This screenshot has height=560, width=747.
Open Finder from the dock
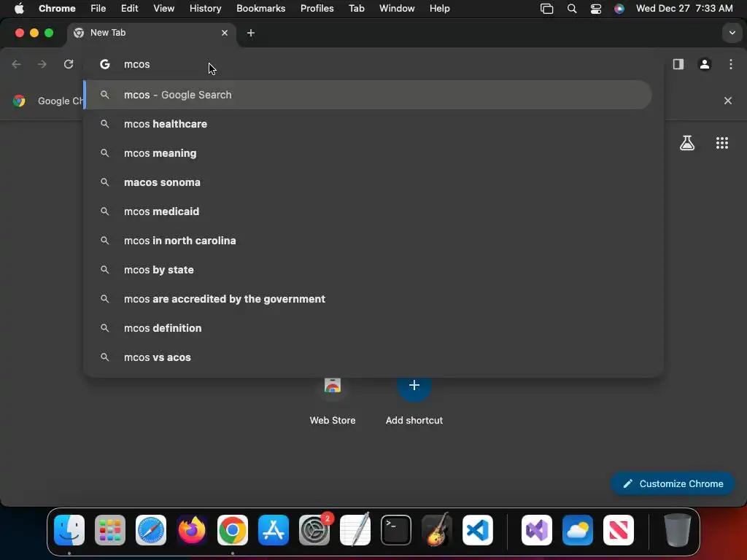coord(69,530)
